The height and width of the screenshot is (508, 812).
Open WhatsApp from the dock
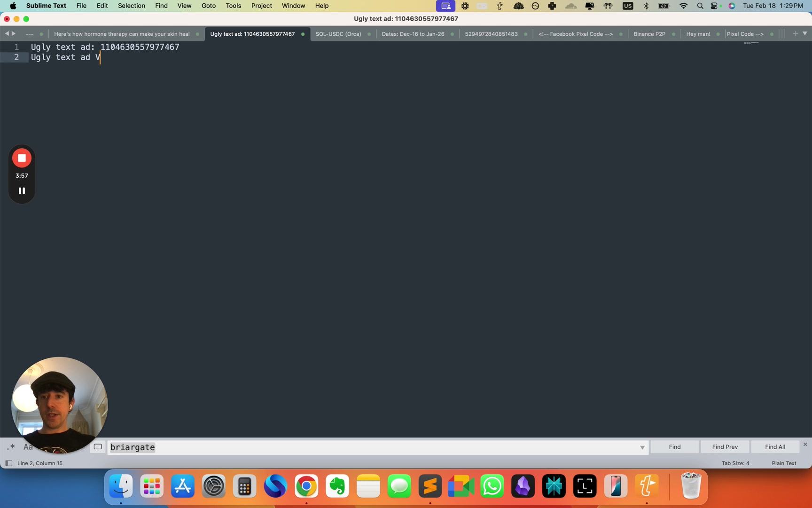click(x=492, y=486)
